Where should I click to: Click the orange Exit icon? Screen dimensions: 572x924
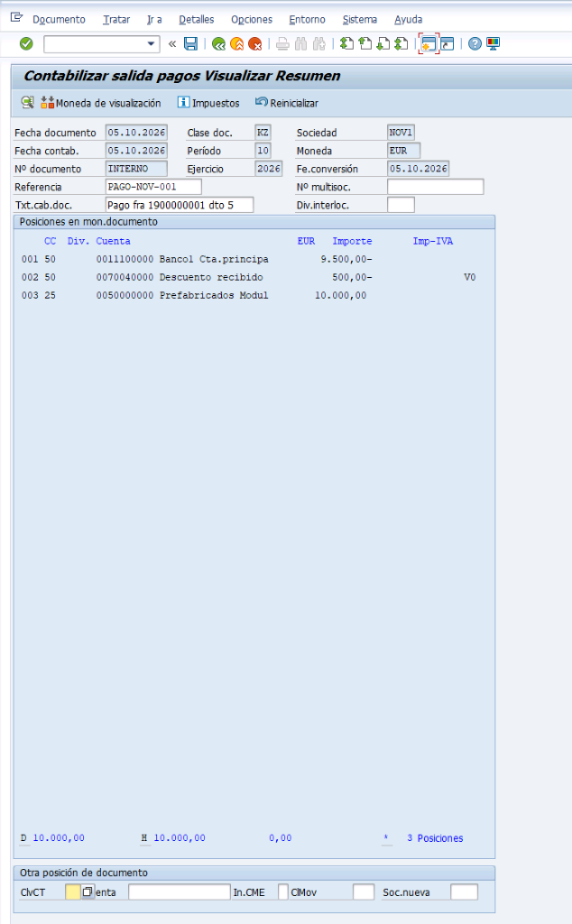[236, 43]
